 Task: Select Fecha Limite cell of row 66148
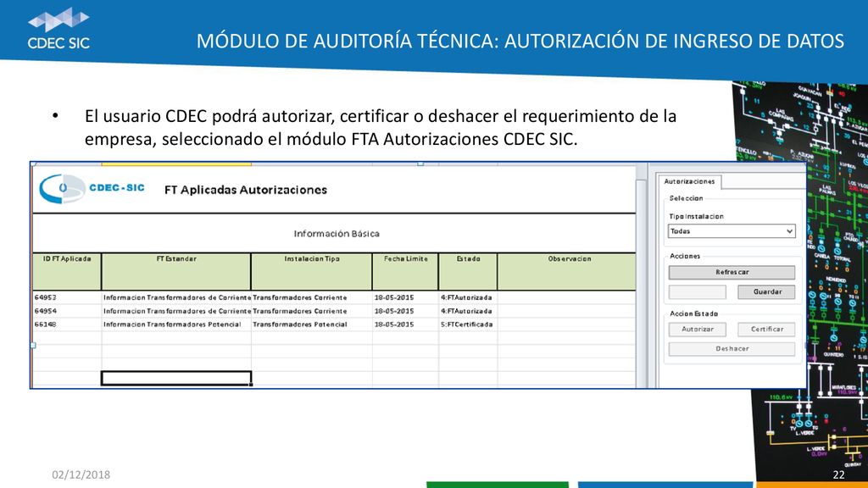click(x=405, y=324)
